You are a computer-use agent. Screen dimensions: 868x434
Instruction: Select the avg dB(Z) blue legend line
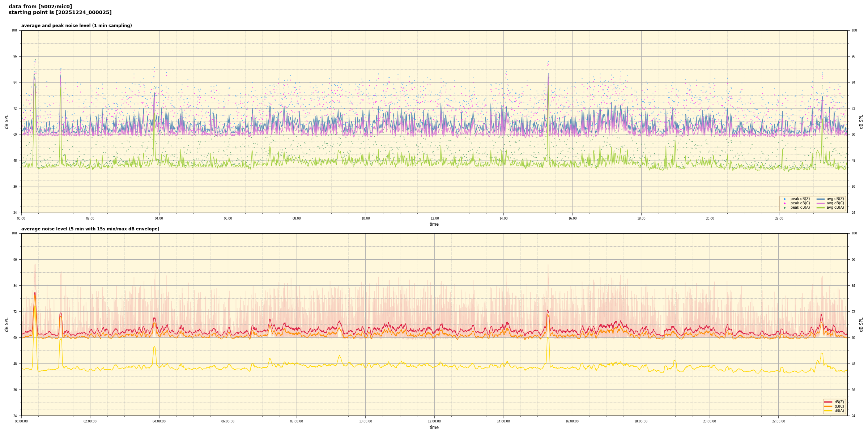click(820, 199)
